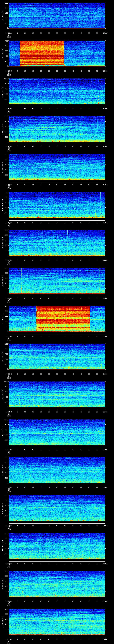
Task: Click the spectrogram panel starting at 16:25:00
Action: point(57,432)
